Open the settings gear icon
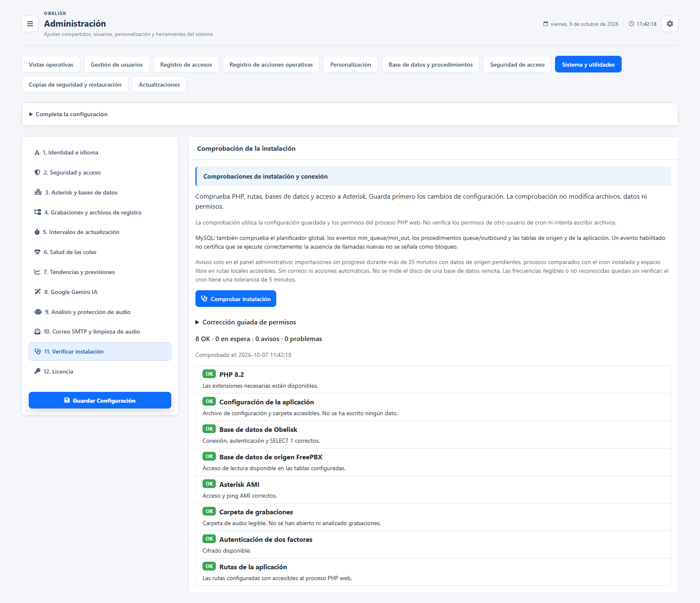 (x=670, y=24)
